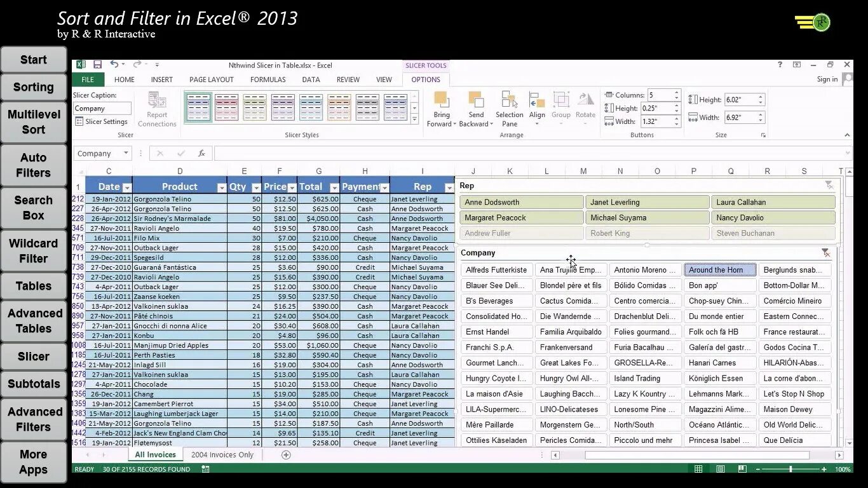Switch to Page Break Preview in status bar
The height and width of the screenshot is (488, 868).
click(x=742, y=469)
